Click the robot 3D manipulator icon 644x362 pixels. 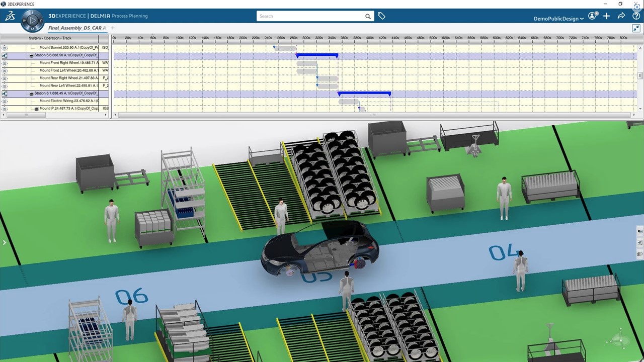[620, 339]
